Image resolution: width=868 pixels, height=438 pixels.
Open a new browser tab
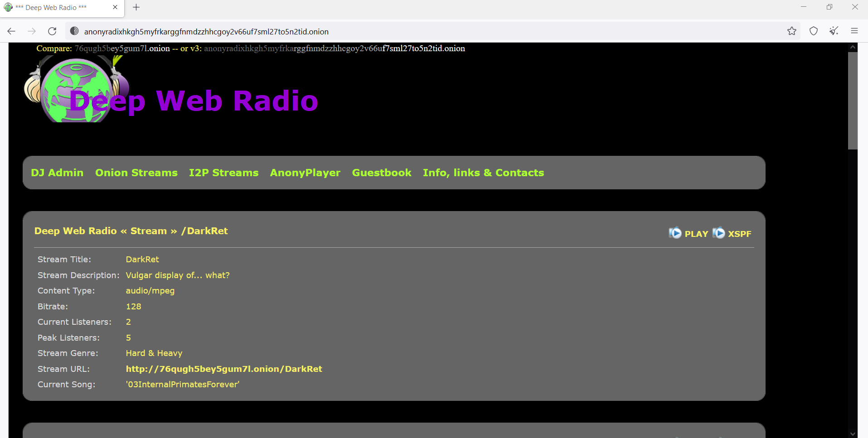tap(136, 7)
